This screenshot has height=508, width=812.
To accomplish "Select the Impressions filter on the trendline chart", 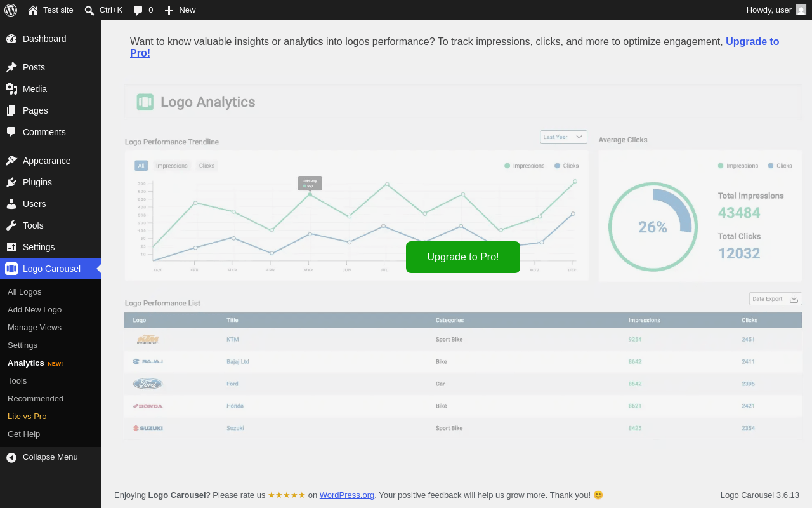I will click(172, 166).
